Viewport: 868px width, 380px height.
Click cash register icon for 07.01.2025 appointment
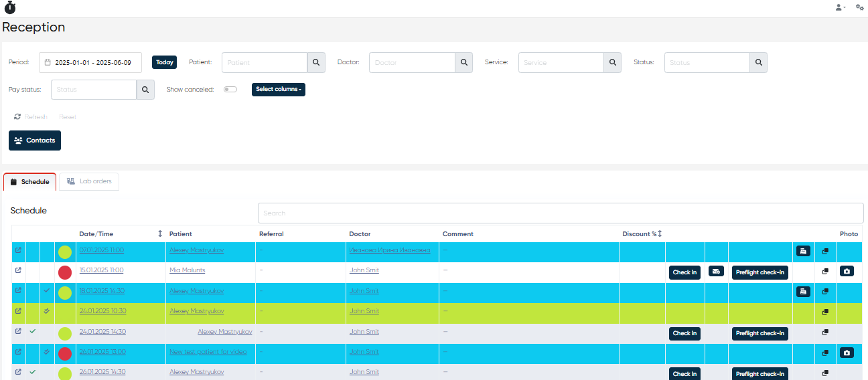[x=803, y=252]
